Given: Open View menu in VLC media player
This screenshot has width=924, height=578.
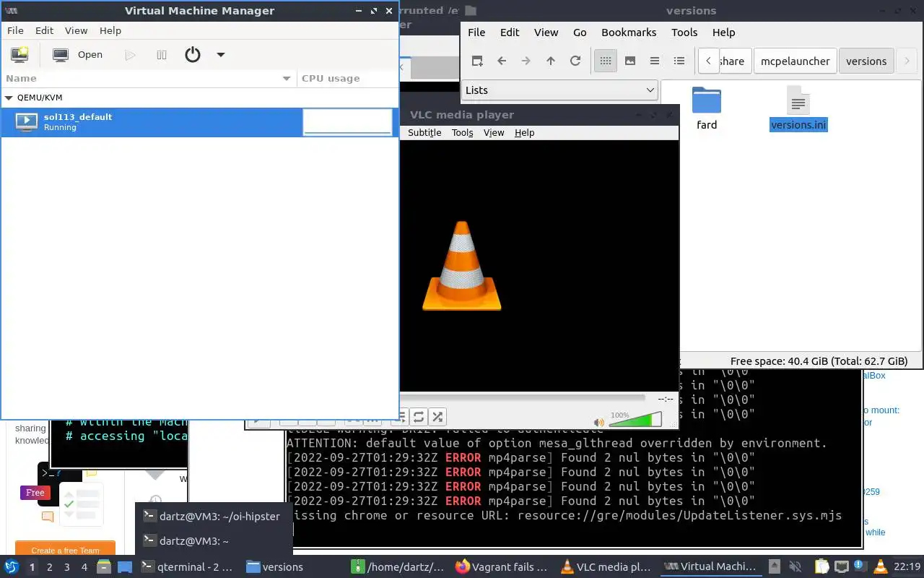Looking at the screenshot, I should tap(494, 132).
